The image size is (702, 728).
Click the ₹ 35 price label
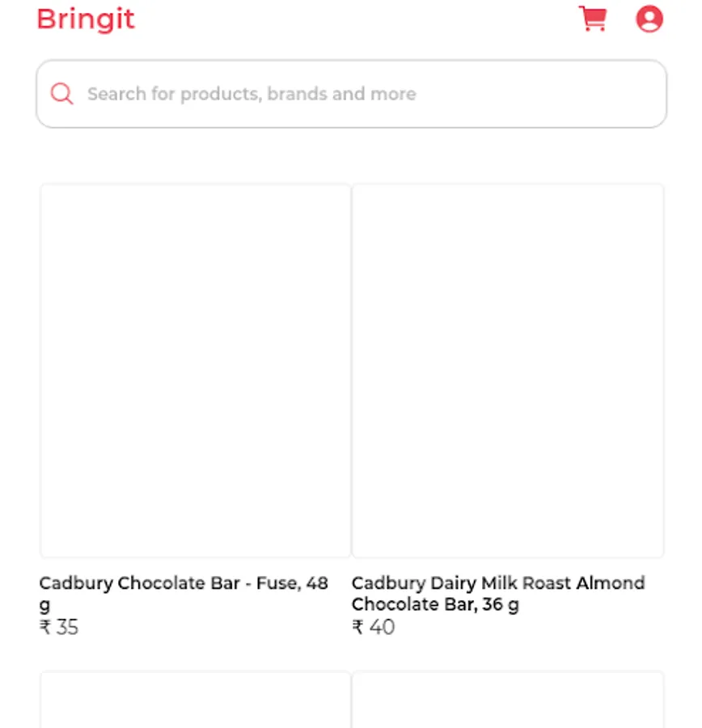pos(59,627)
